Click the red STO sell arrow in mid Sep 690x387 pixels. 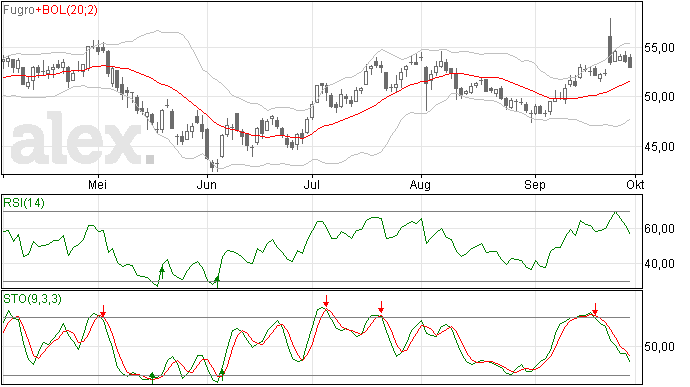[x=595, y=309]
